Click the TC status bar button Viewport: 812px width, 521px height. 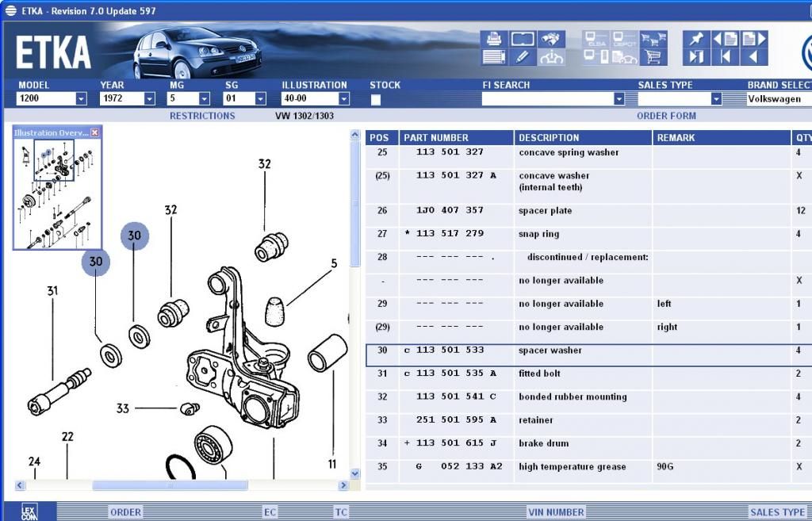341,512
